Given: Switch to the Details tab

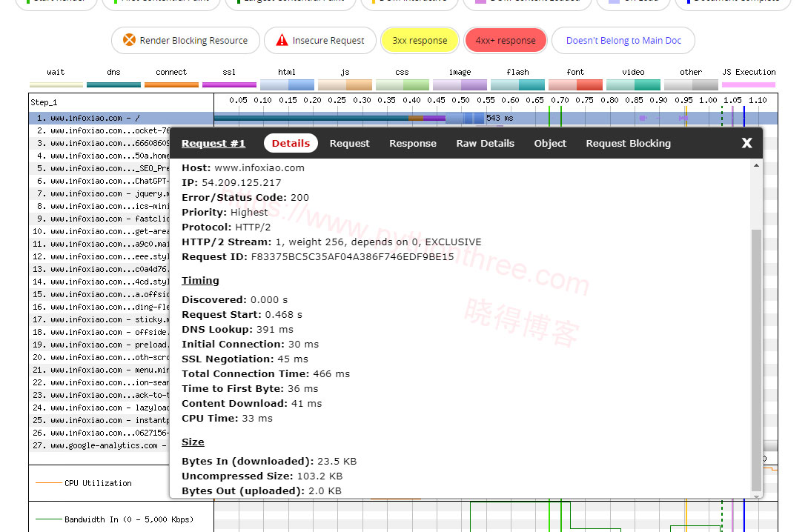Looking at the screenshot, I should (x=291, y=143).
